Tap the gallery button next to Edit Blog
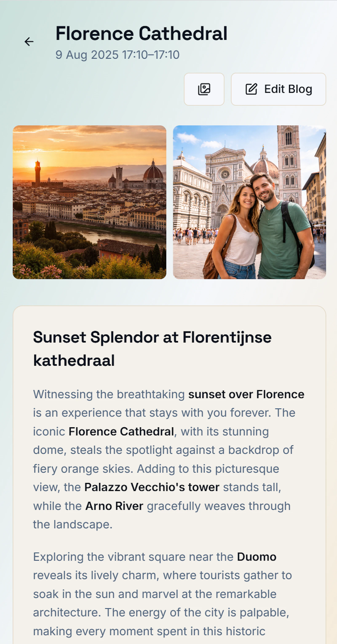The height and width of the screenshot is (644, 337). [x=204, y=89]
